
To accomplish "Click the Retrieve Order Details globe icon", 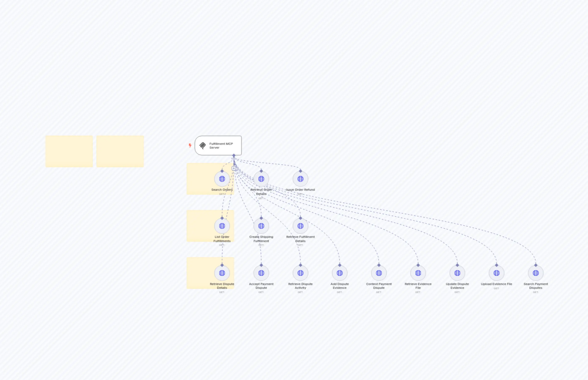I will (261, 179).
